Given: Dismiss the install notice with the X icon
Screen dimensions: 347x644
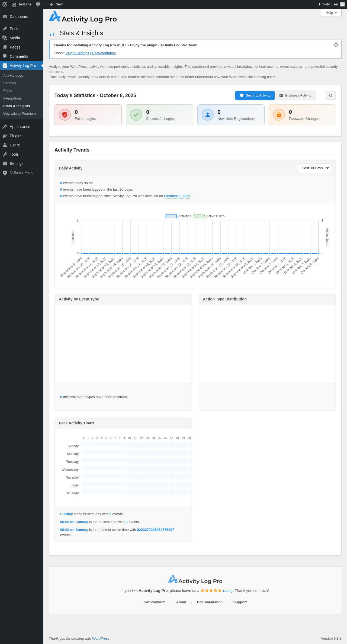Looking at the screenshot, I should pos(336,45).
